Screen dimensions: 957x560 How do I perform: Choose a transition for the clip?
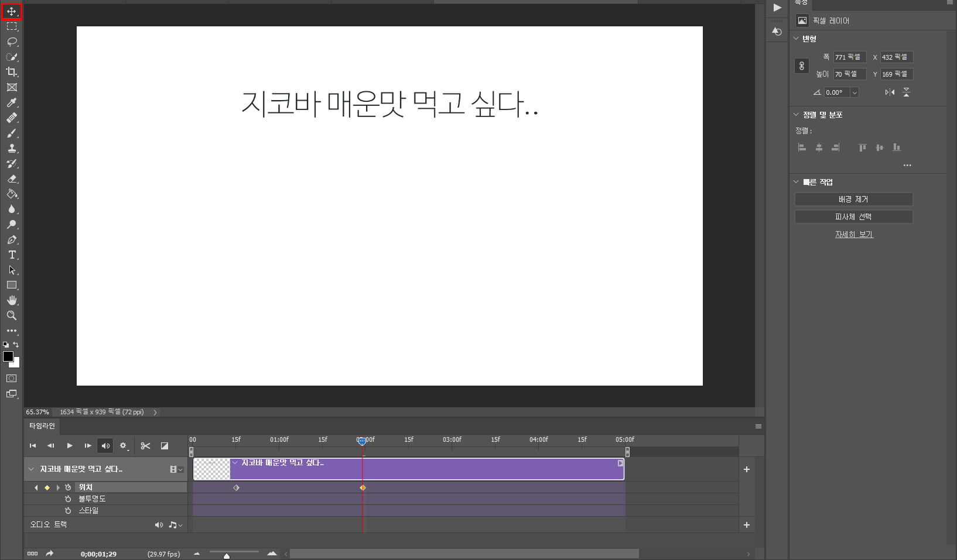(x=165, y=446)
